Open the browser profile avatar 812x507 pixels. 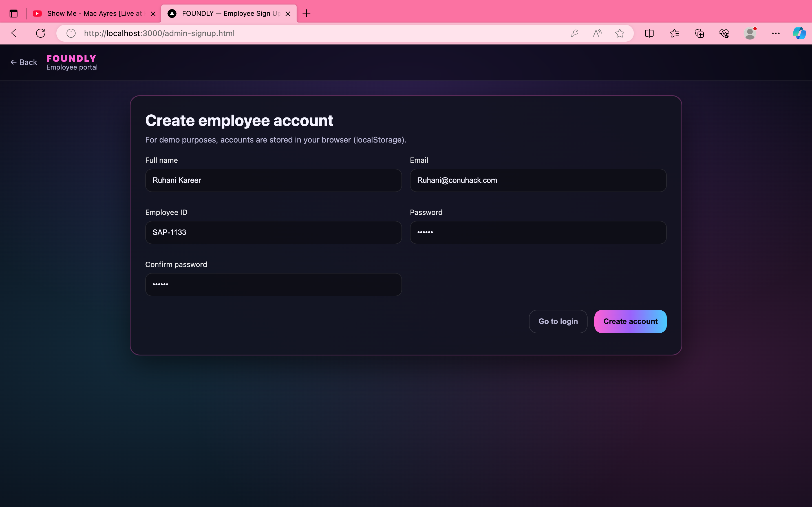750,33
